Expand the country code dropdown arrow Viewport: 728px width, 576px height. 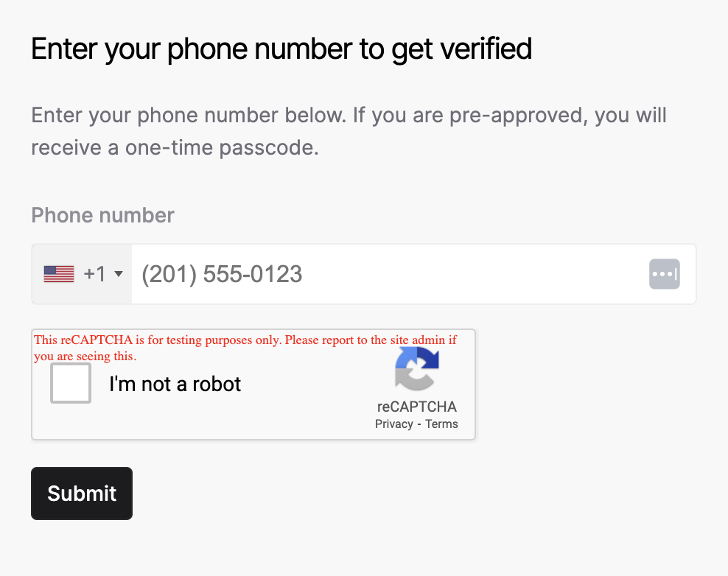(119, 275)
